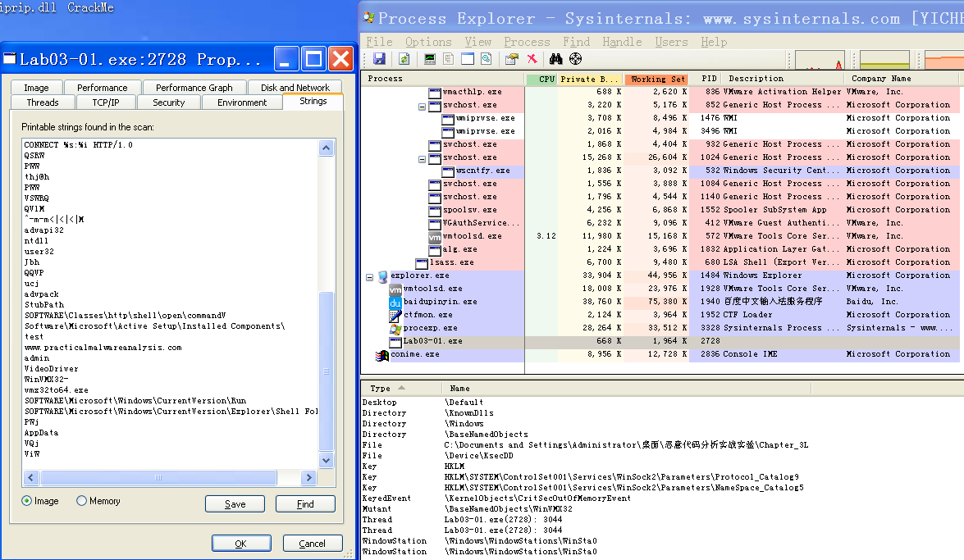Click the Cancel button
The height and width of the screenshot is (560, 964).
[x=313, y=544]
